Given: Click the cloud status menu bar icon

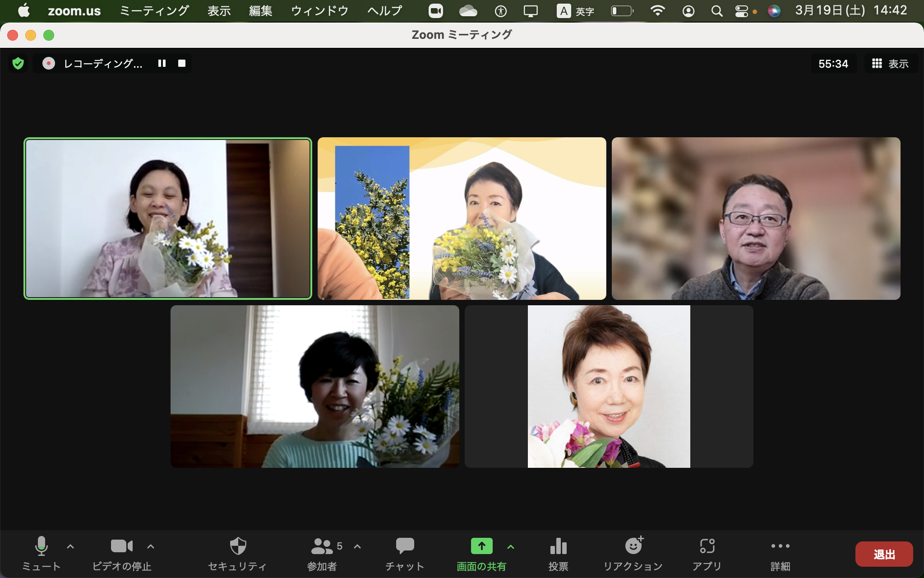Looking at the screenshot, I should [468, 11].
